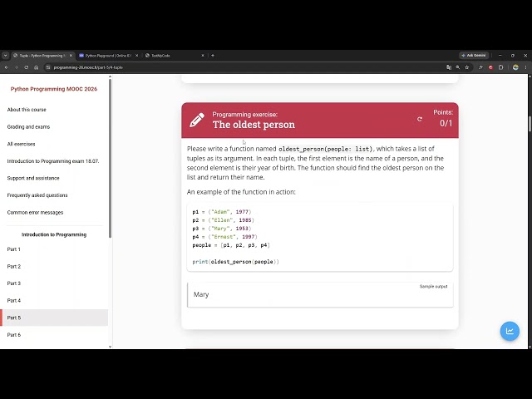Screen dimensions: 532x399
Task: Click the translate page icon
Action: 449,67
